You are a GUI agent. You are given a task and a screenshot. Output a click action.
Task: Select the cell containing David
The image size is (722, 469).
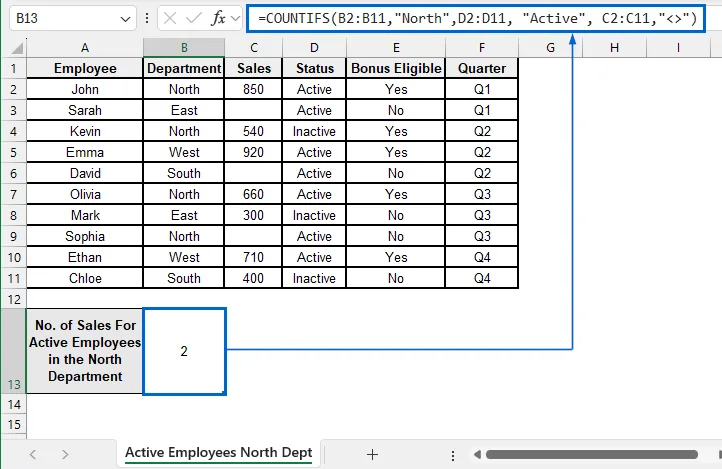85,173
